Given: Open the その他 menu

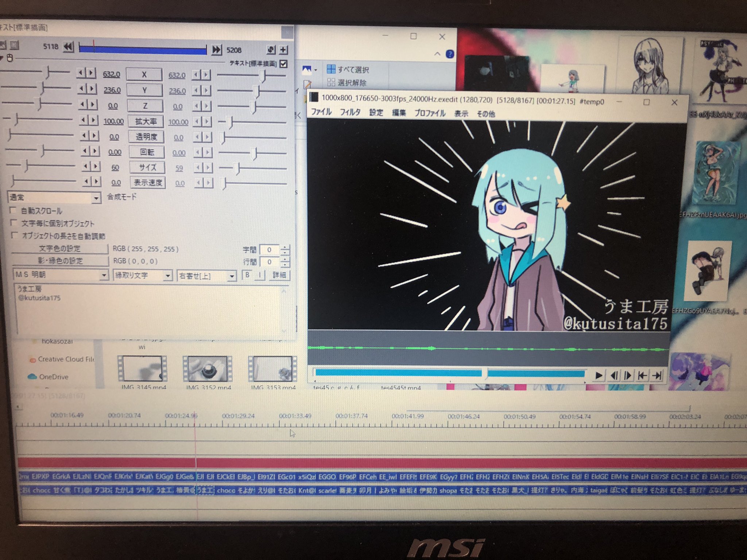Looking at the screenshot, I should click(x=486, y=114).
